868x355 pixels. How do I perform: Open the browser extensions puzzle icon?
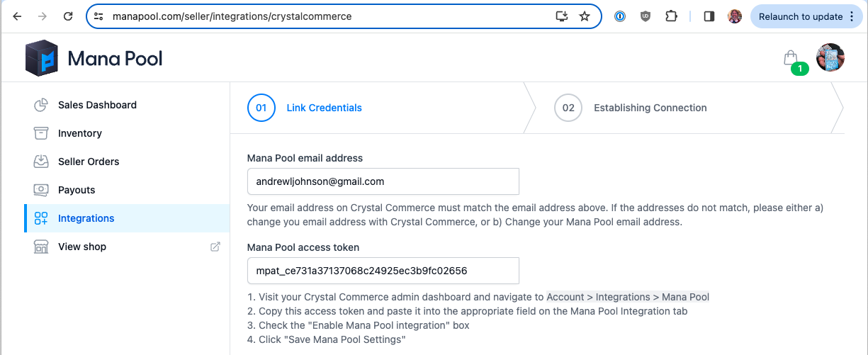(671, 16)
